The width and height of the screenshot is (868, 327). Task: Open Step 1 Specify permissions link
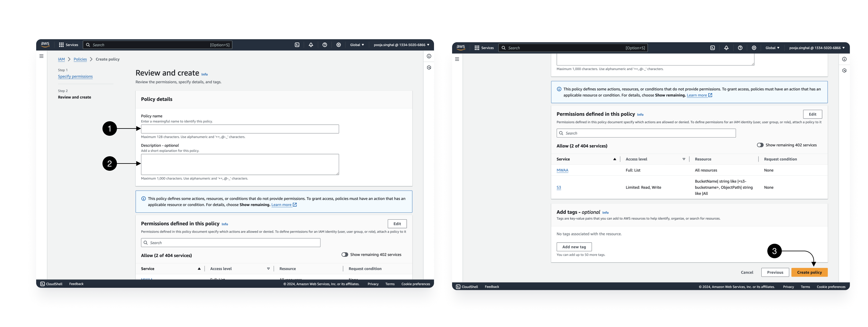(x=75, y=77)
